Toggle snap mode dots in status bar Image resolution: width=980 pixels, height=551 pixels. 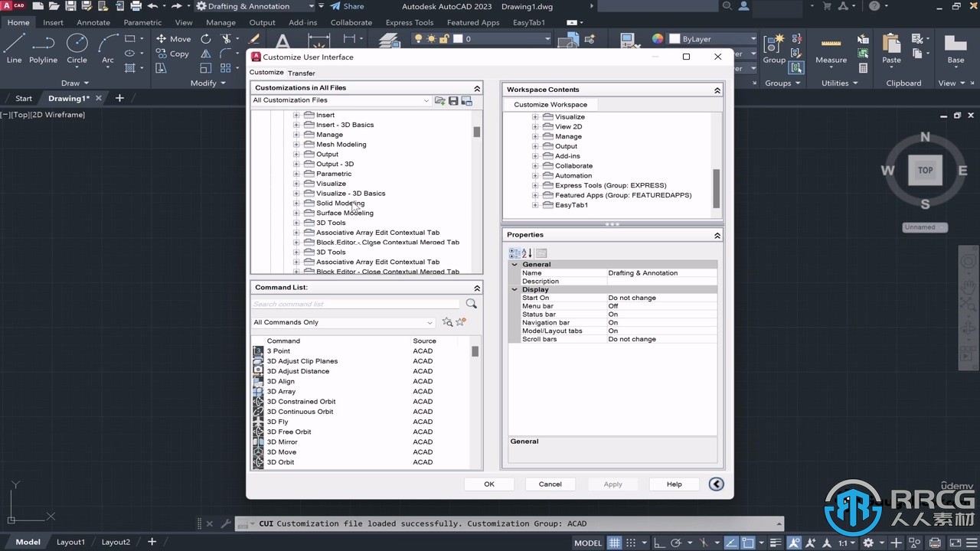pyautogui.click(x=630, y=543)
